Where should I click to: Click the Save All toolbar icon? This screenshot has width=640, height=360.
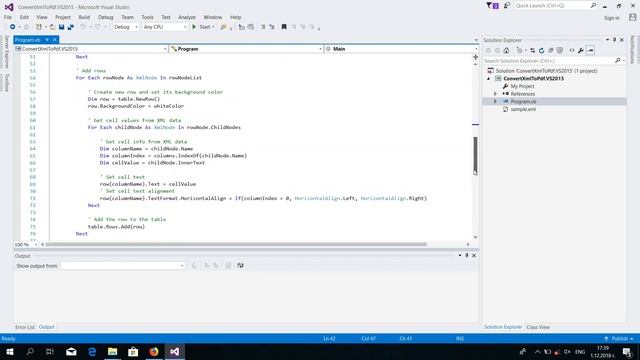70,27
